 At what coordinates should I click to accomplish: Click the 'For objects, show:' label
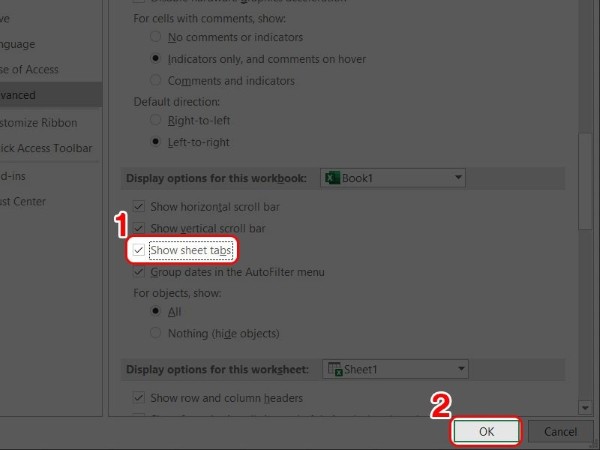[177, 293]
